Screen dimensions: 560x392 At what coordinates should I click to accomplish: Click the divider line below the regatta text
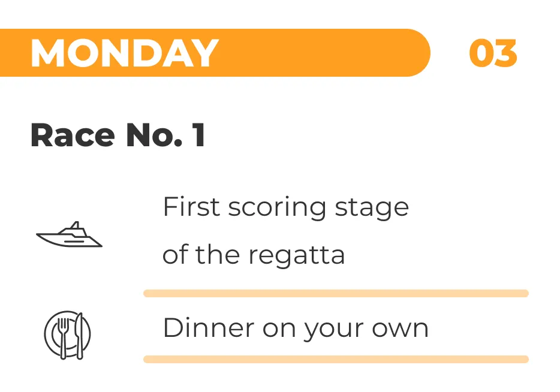click(336, 294)
